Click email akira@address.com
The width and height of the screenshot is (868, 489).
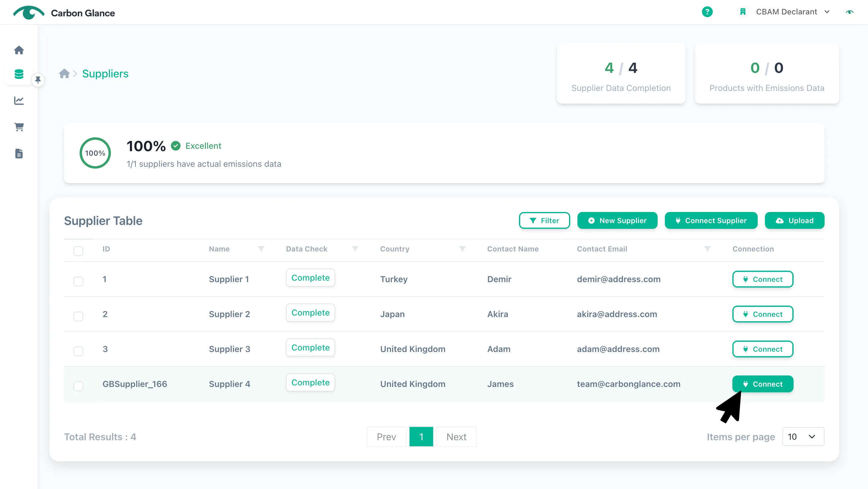coord(617,314)
